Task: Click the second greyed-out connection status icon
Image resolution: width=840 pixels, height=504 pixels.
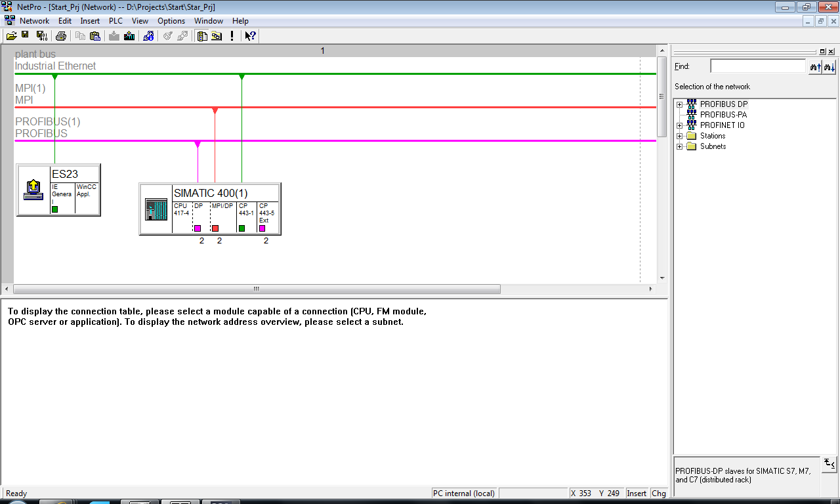Action: pyautogui.click(x=182, y=35)
